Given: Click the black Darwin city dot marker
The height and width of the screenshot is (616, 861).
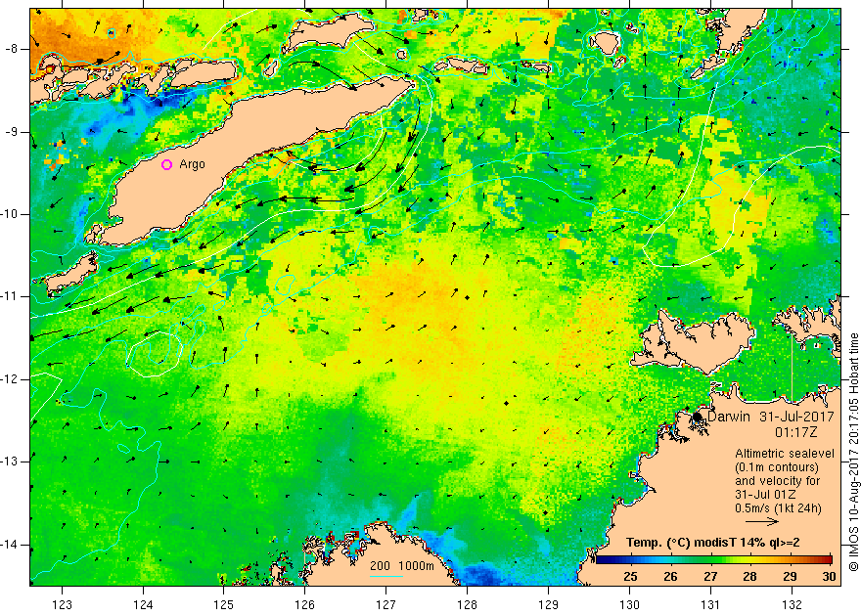Looking at the screenshot, I should coord(697,417).
